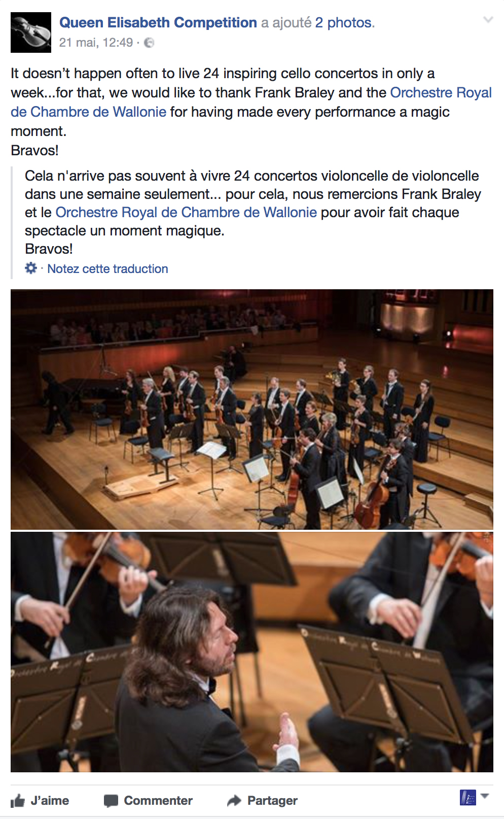
Task: Open the violin profile picture of the page
Action: pos(31,32)
